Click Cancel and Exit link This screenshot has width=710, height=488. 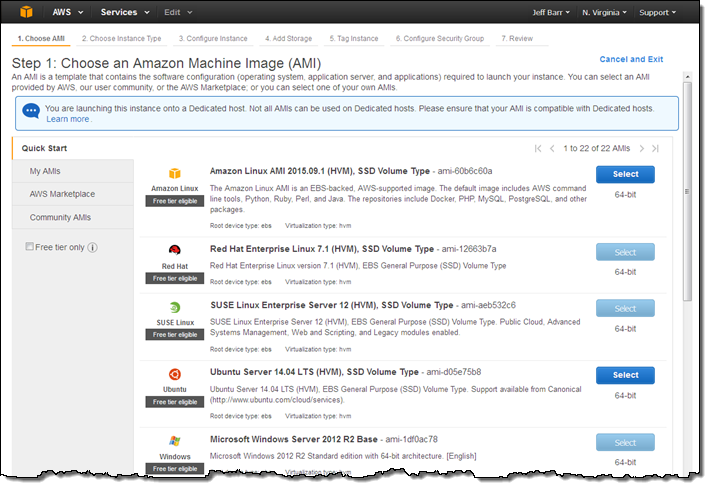tap(631, 60)
